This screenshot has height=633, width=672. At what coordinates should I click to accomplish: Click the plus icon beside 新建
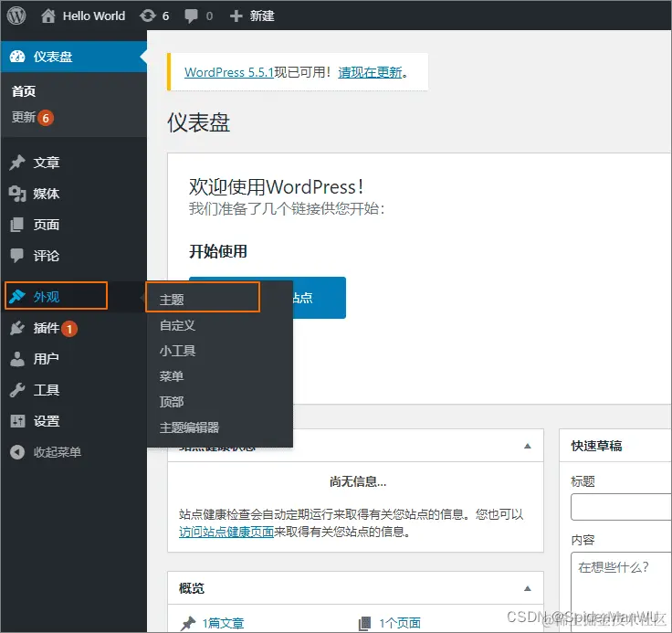(x=236, y=16)
